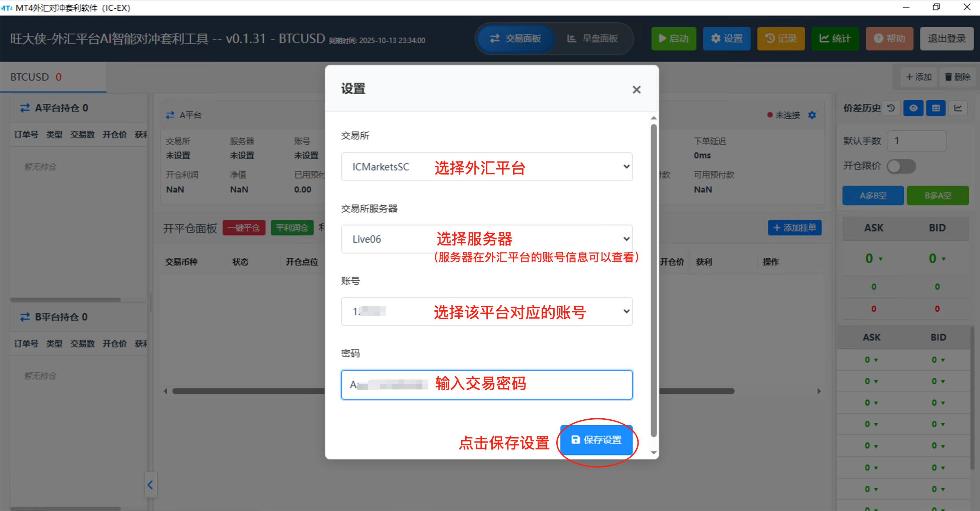The height and width of the screenshot is (511, 980).
Task: Toggle the 开仓限价 switch
Action: [x=901, y=166]
